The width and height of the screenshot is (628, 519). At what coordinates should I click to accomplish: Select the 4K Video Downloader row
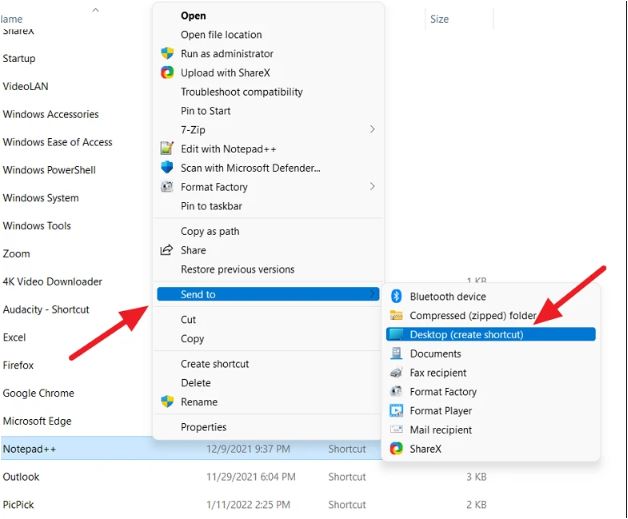tap(52, 282)
